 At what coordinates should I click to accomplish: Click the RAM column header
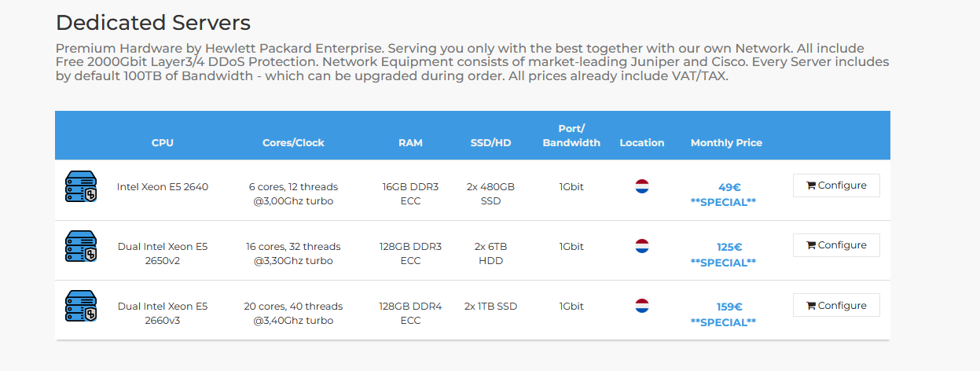click(410, 143)
